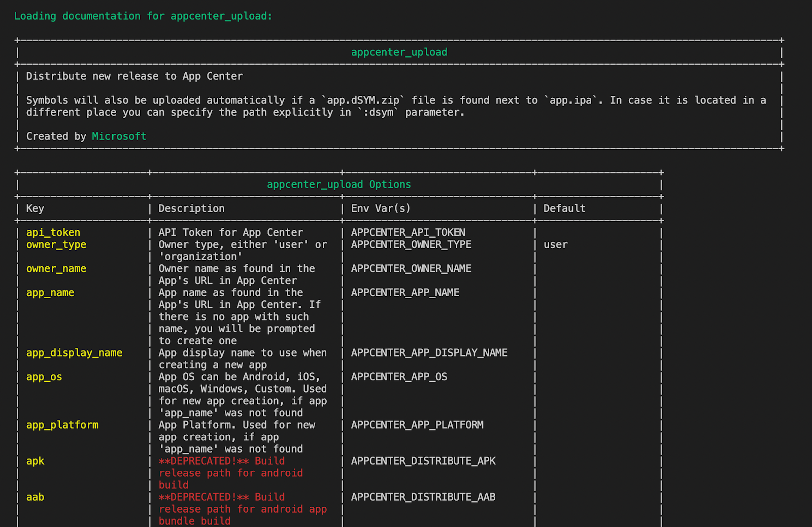Click 'App Platform. Used for new' description
This screenshot has height=527, width=812.
point(237,425)
